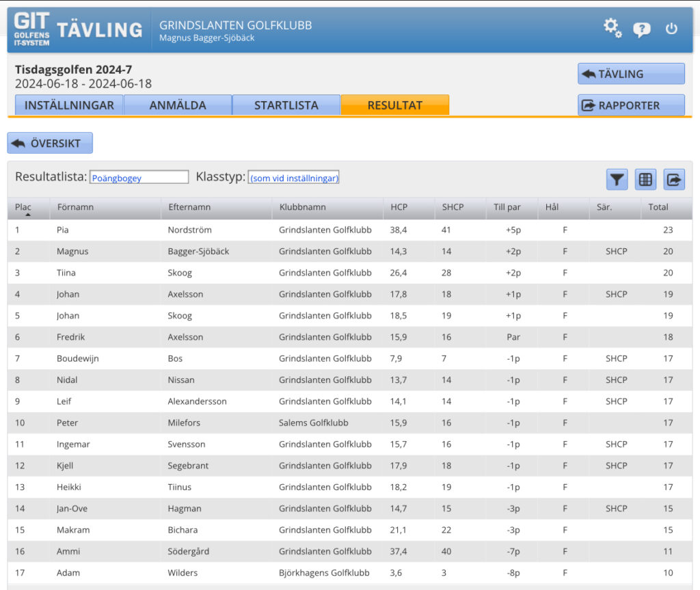700x590 pixels.
Task: Sort by the Till par column header
Action: tap(511, 208)
